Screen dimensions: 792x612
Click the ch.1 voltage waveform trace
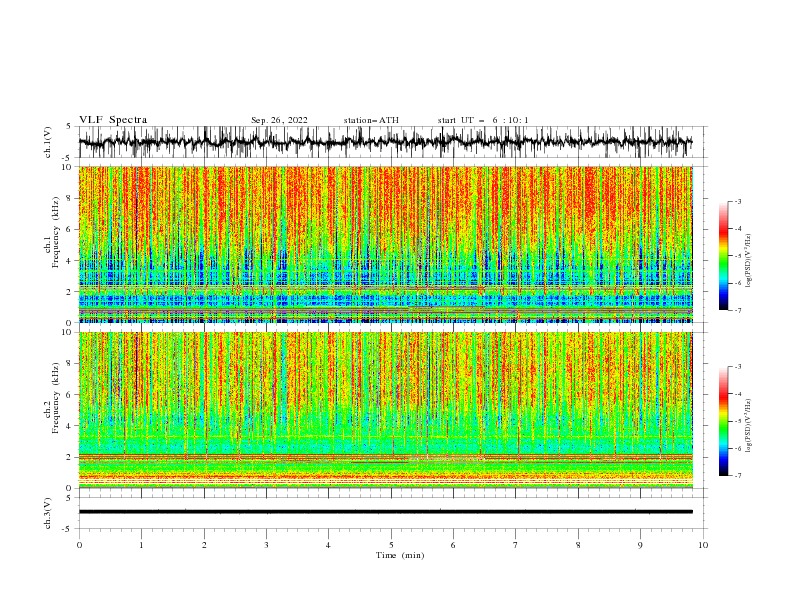pos(385,142)
